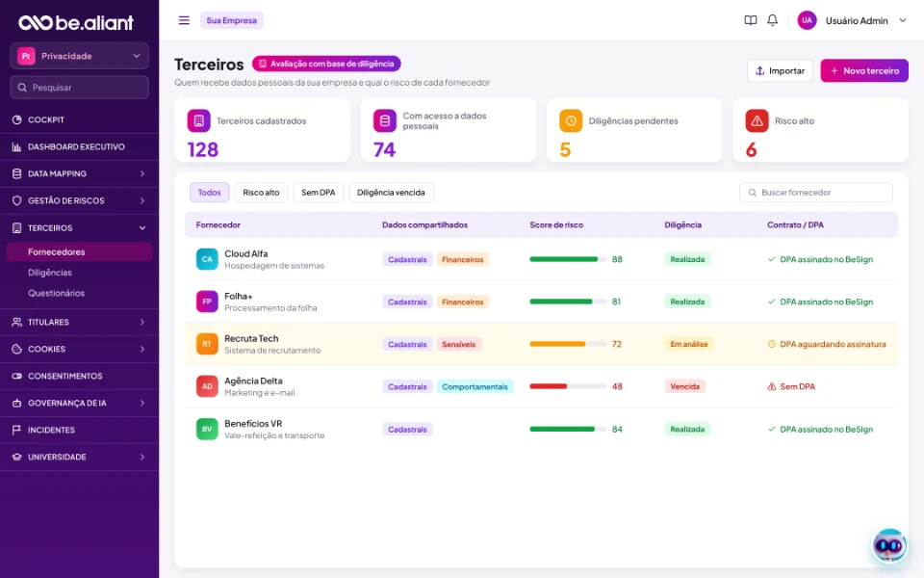Click the Agência Delta AD avatar
Viewport: 924px width, 578px height.
click(207, 386)
